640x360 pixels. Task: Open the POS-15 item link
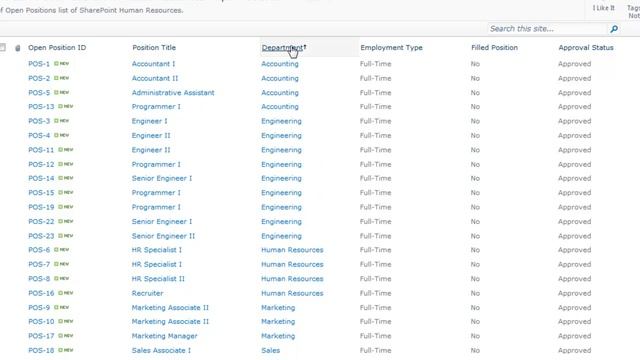click(41, 193)
